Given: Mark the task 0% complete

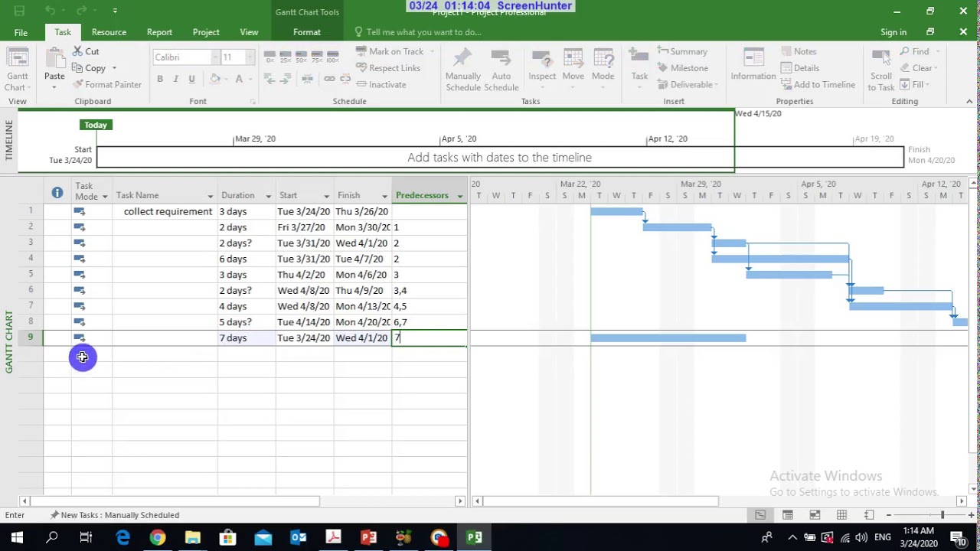Looking at the screenshot, I should tap(269, 57).
